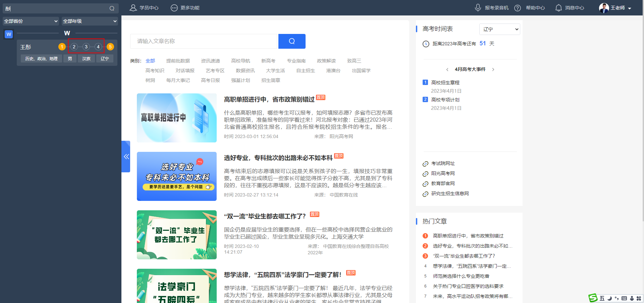Open the 全部省份 province dropdown

(x=31, y=21)
